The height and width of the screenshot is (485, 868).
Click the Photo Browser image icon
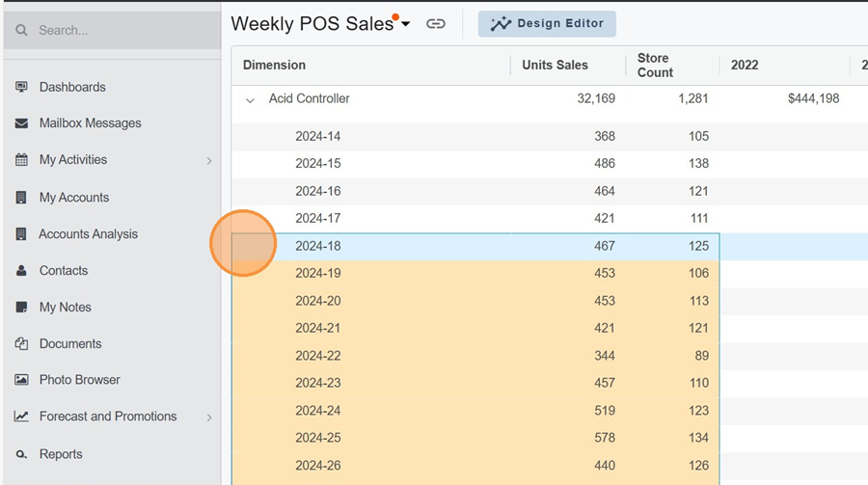[21, 380]
